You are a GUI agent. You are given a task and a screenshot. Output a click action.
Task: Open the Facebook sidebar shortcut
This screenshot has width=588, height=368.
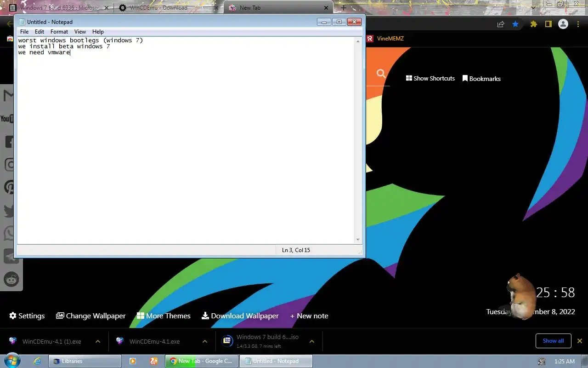pos(9,142)
